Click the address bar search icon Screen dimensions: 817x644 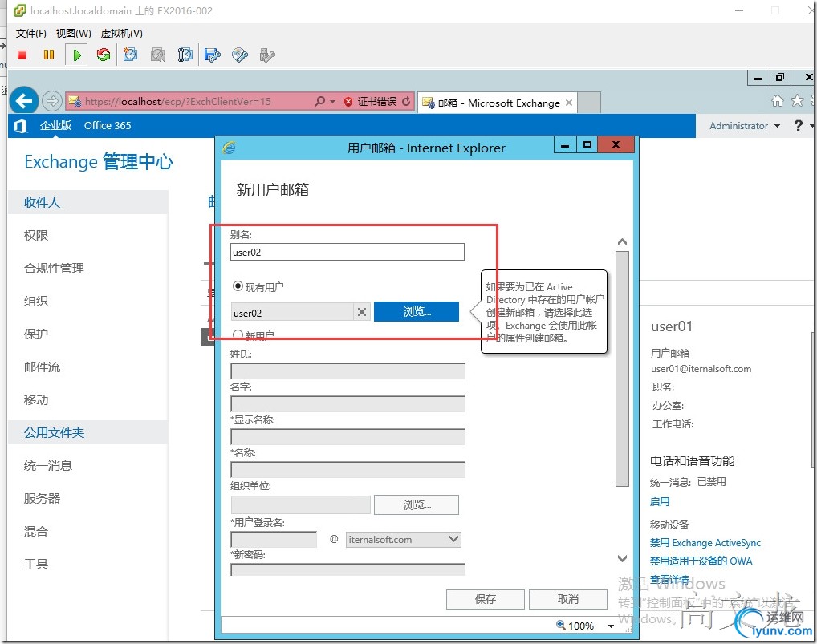click(320, 102)
